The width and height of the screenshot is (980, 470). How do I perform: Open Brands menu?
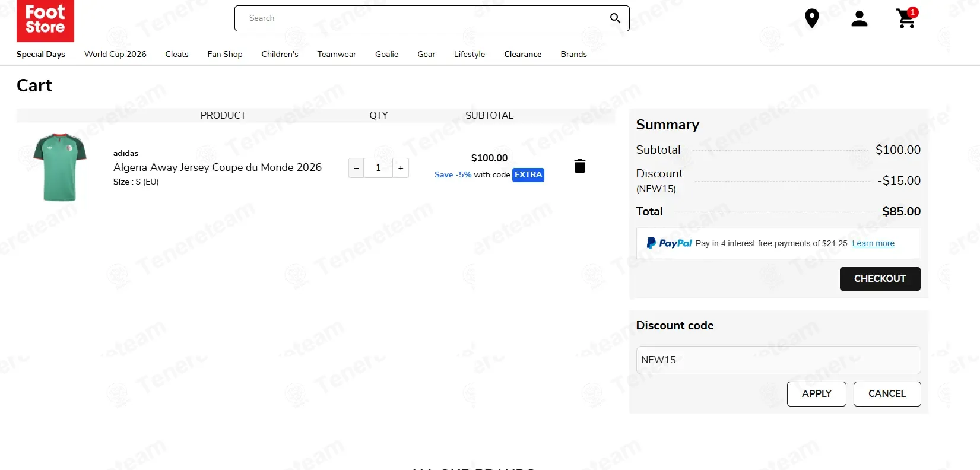click(x=573, y=54)
